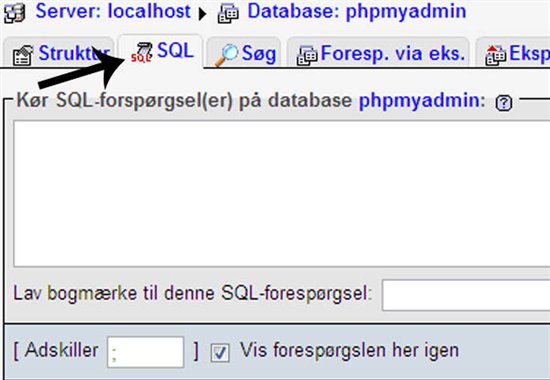Untick the Vis forespørgslen her igen checkbox
Screen dimensions: 550x380
pos(220,353)
